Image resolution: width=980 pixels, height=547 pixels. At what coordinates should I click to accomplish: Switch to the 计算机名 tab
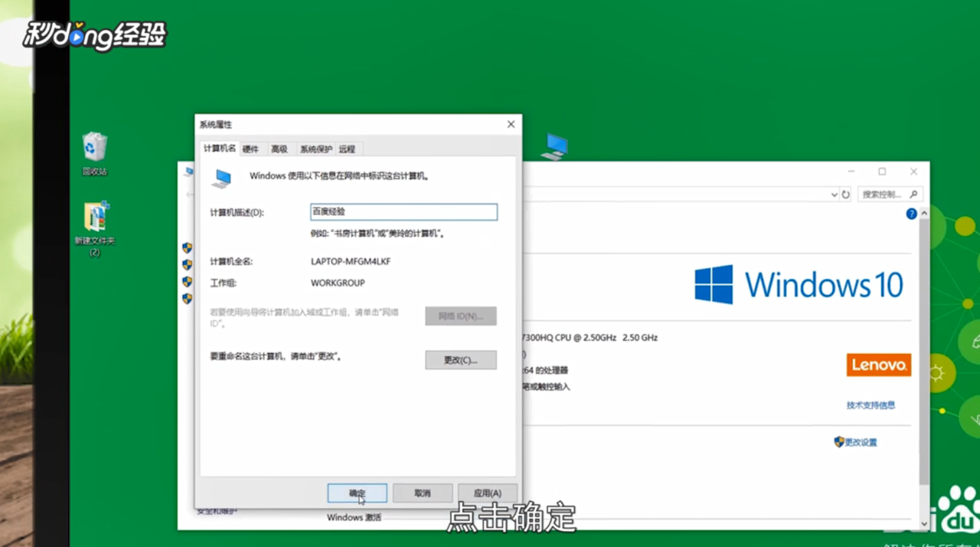[x=220, y=149]
